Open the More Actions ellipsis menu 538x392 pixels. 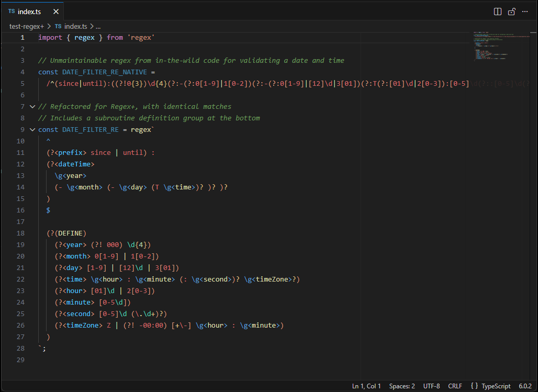click(525, 11)
